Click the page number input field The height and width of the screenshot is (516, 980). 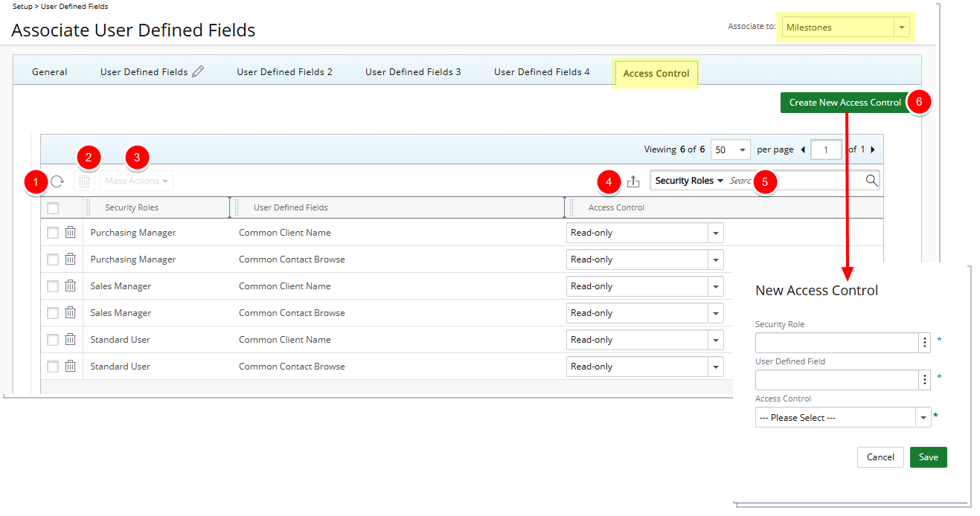point(826,149)
